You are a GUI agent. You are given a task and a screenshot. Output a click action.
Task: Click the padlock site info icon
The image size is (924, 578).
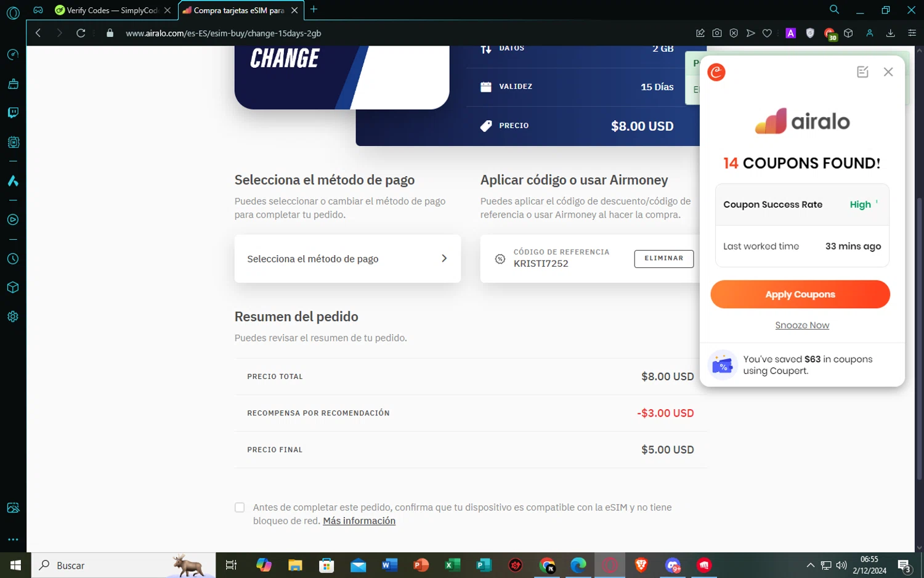110,33
